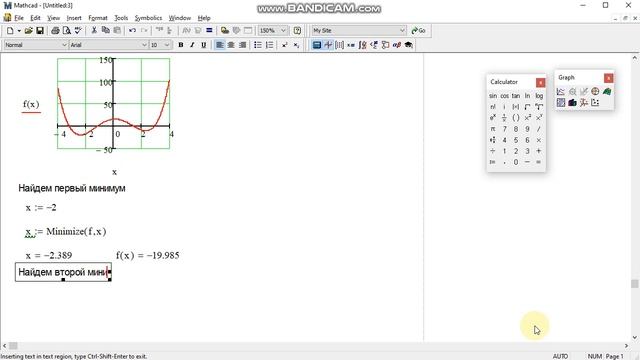
Task: Click the horizontal scrollbar thumb
Action: point(13,346)
